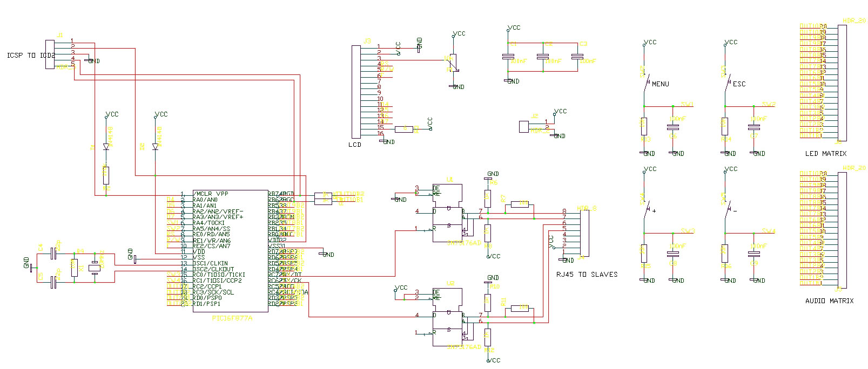Select the LCD connector J3 body
868x369 pixels.
point(356,92)
